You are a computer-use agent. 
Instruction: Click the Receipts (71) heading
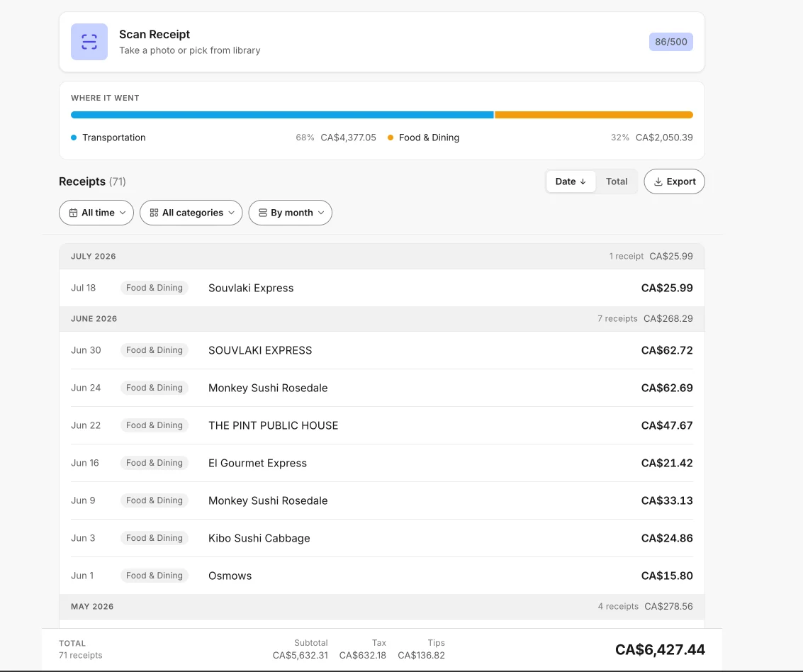coord(92,181)
